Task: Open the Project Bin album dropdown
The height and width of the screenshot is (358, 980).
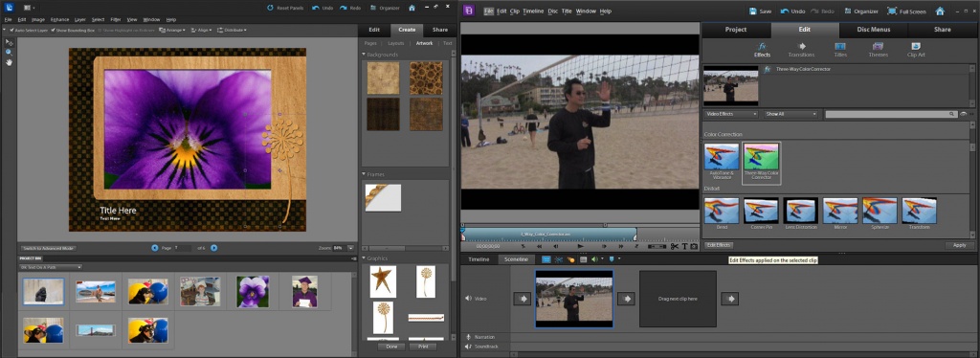Action: [x=51, y=267]
